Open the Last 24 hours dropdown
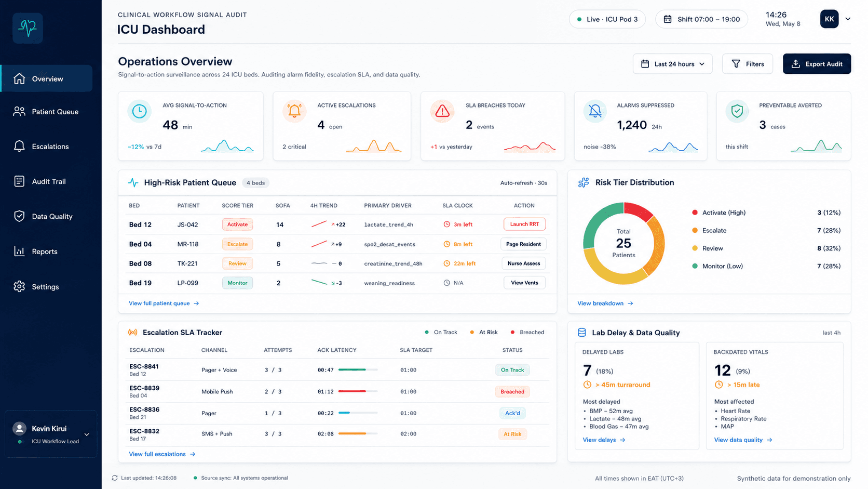The image size is (868, 489). click(672, 64)
